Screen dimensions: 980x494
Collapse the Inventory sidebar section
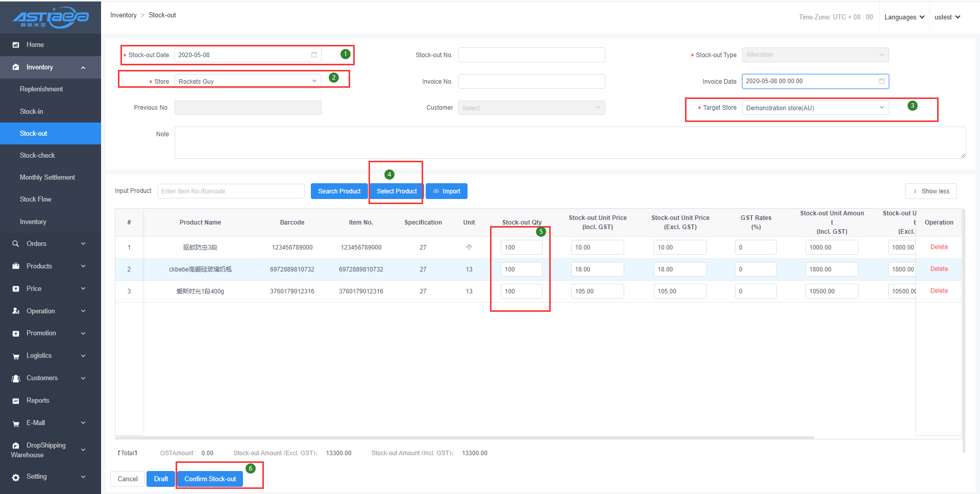pyautogui.click(x=83, y=67)
